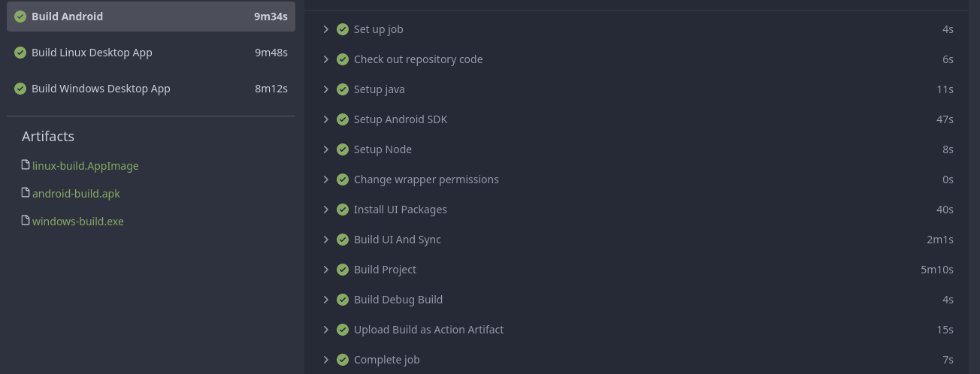
Task: Download the windows-build.exe artifact
Action: click(x=77, y=222)
